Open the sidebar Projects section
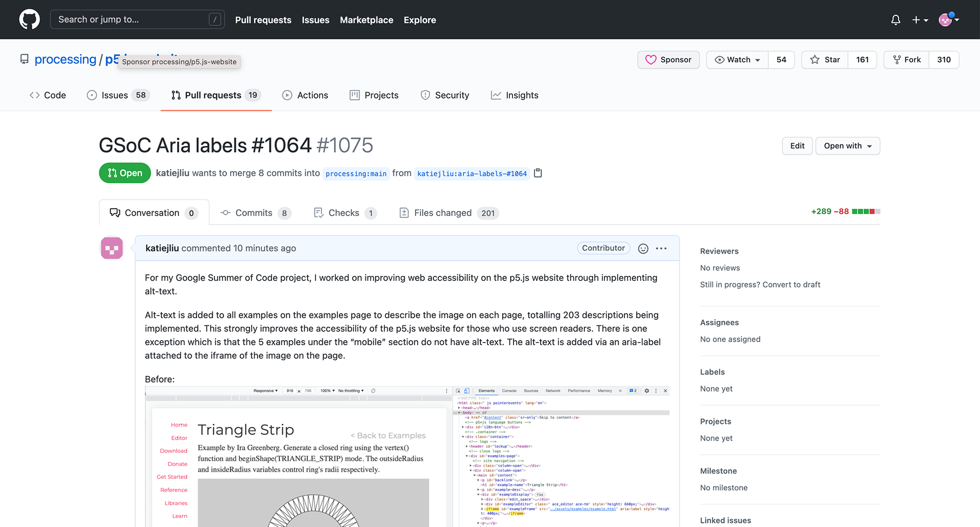The image size is (980, 527). (x=716, y=421)
